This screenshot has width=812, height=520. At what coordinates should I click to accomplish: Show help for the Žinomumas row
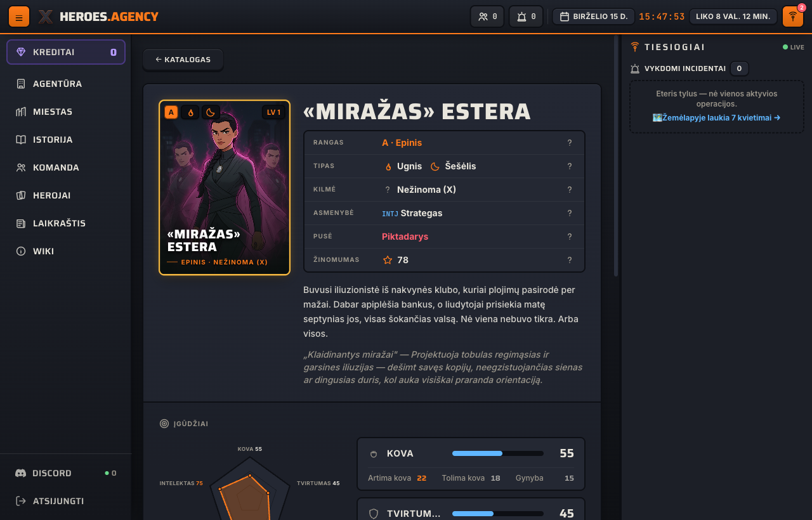tap(570, 260)
